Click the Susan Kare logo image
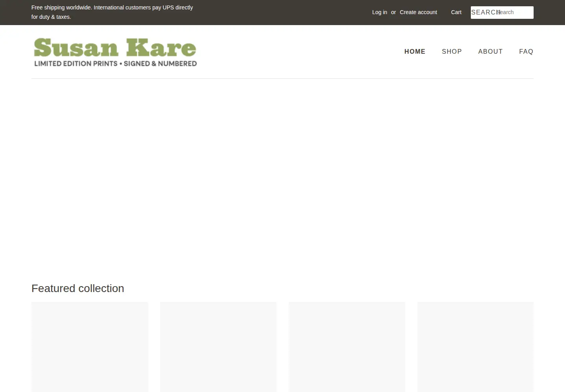The image size is (565, 392). pos(115,52)
